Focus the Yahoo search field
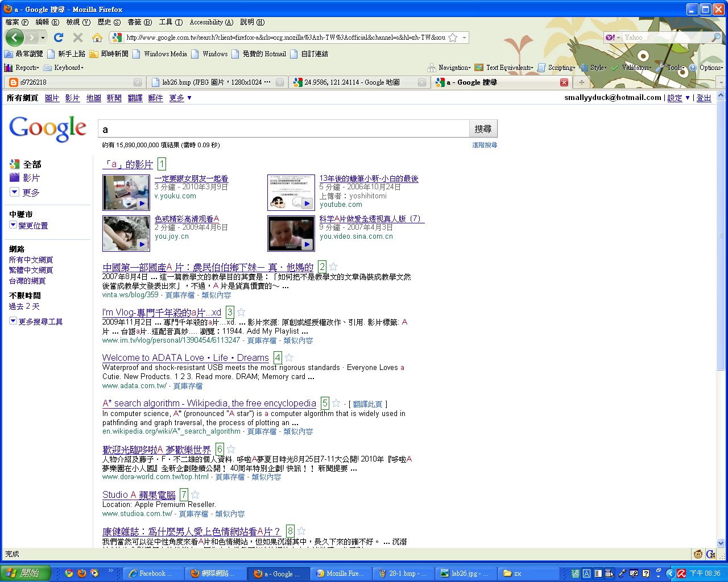The image size is (728, 582). click(x=667, y=38)
